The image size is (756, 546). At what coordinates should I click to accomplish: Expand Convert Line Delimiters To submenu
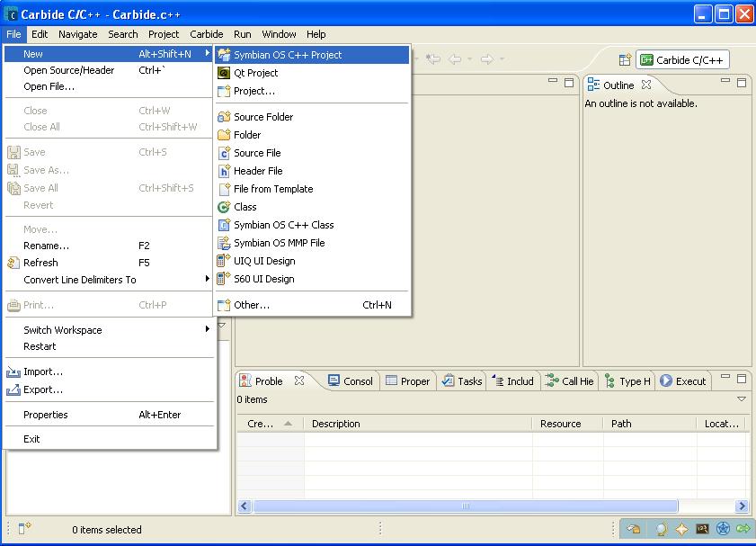tap(109, 280)
